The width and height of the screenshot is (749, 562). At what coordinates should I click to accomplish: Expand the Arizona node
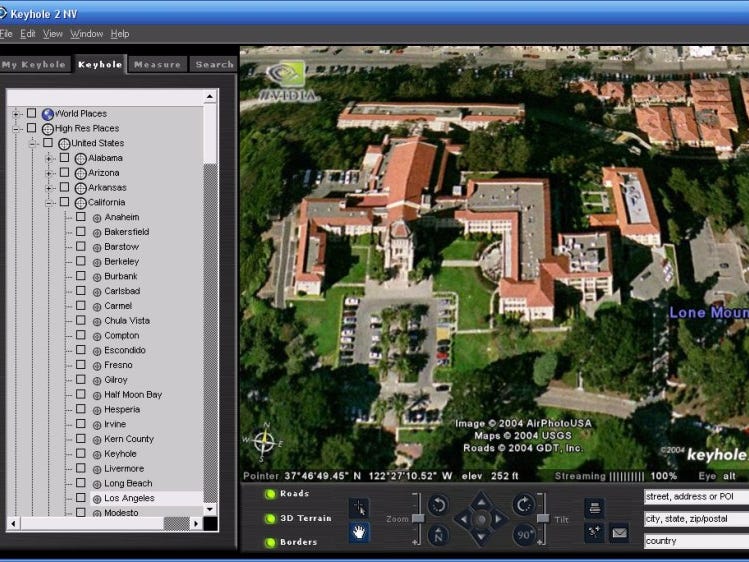point(49,173)
